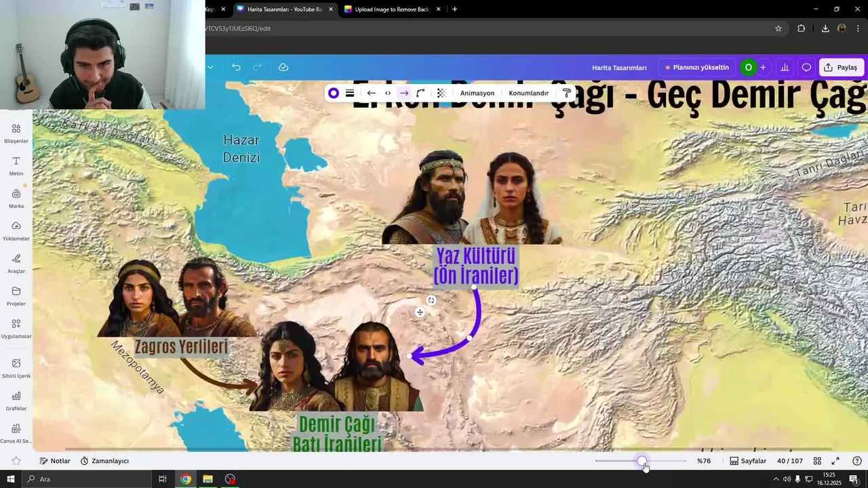
Task: Click the 40 / 107 page counter
Action: click(790, 461)
